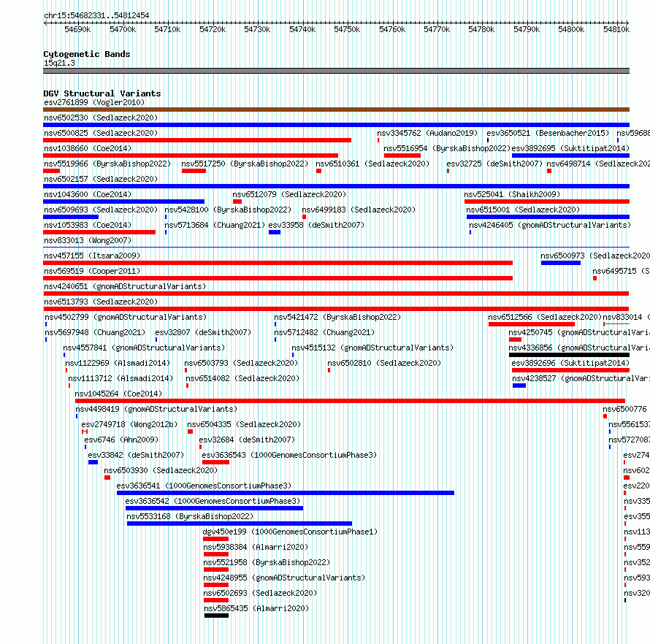The image size is (650, 644).
Task: Click nsv1053983 (Coe2014) label
Action: pos(88,225)
